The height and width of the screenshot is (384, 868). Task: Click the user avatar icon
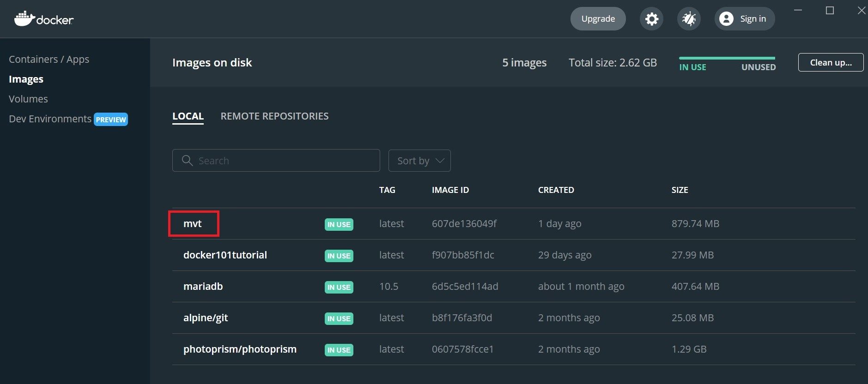point(726,19)
